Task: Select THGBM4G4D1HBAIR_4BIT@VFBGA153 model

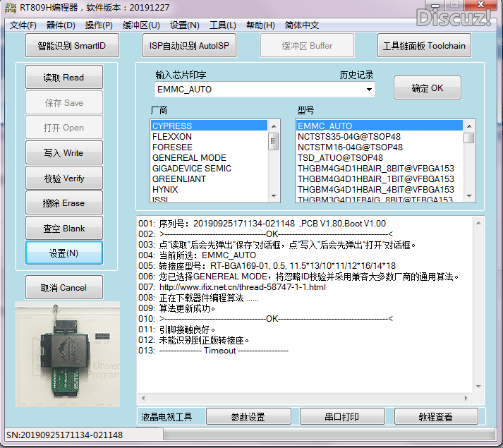Action: 379,190
